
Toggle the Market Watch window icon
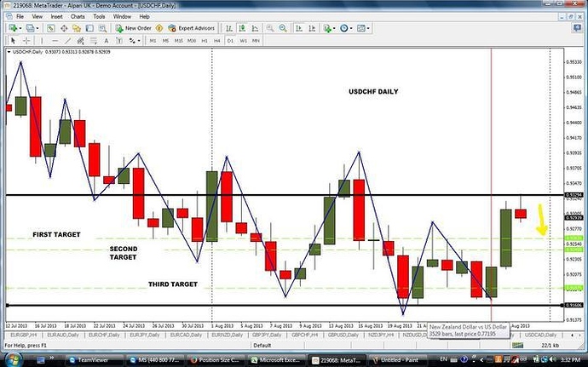coord(50,28)
